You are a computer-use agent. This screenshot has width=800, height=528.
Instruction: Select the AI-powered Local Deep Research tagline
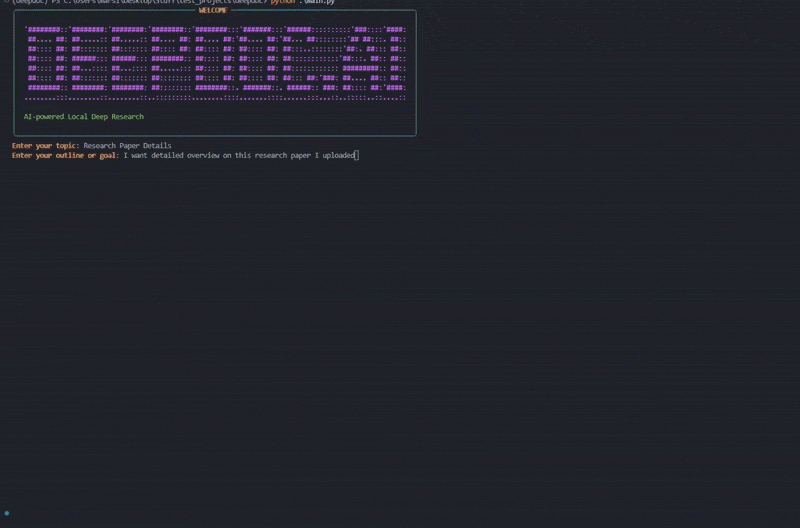pos(84,117)
